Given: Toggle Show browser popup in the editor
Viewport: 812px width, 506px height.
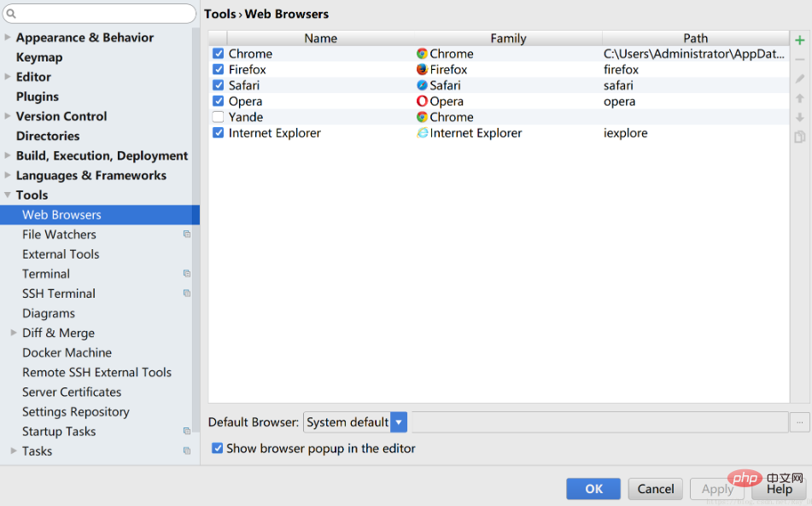Looking at the screenshot, I should click(x=218, y=448).
